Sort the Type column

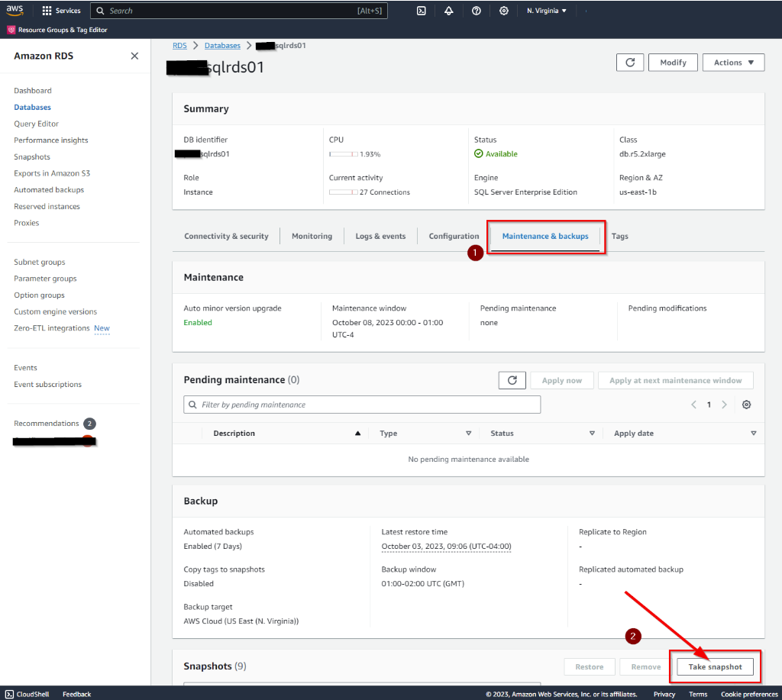[x=468, y=434]
